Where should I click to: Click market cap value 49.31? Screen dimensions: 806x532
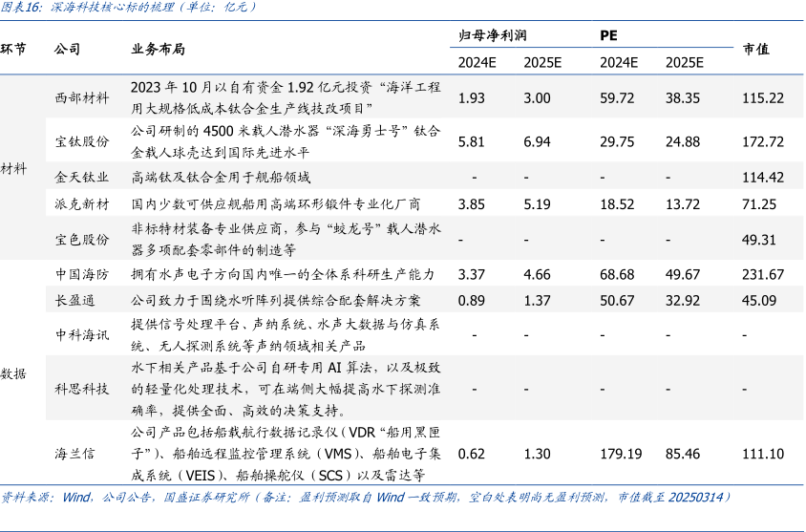[x=759, y=240]
